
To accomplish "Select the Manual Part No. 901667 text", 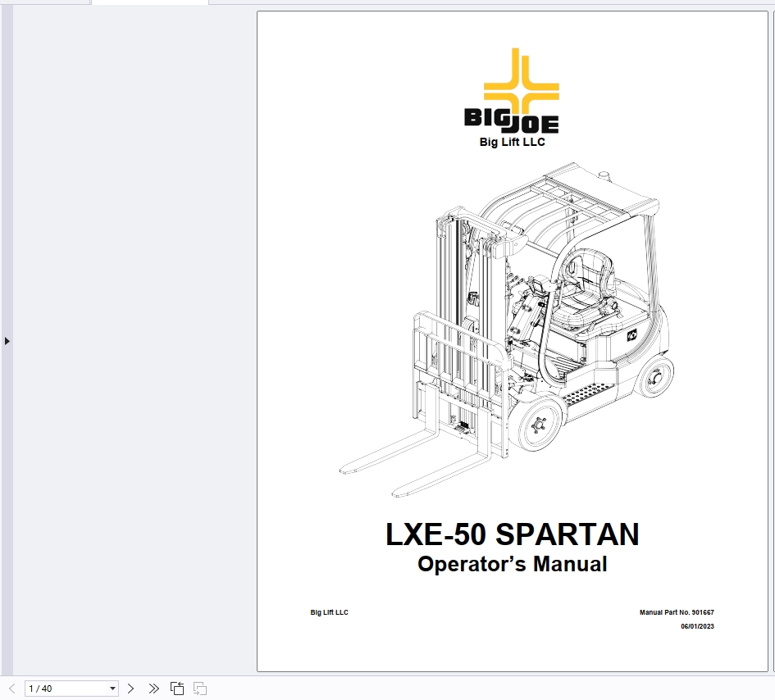I will [676, 612].
